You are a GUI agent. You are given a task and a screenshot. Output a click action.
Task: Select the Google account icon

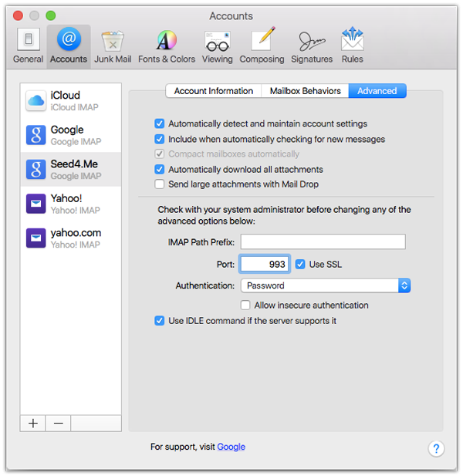(35, 135)
